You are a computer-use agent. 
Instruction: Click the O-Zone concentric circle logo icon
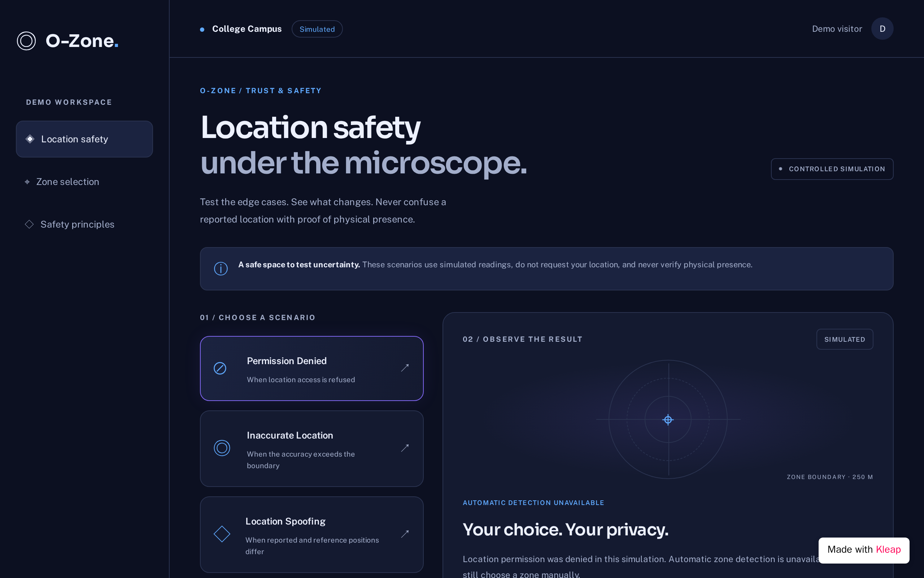(26, 41)
